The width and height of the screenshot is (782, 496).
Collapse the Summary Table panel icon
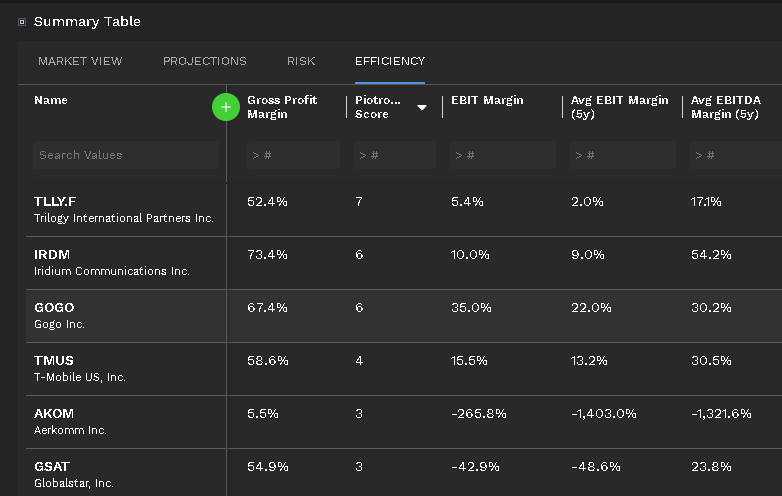(22, 22)
